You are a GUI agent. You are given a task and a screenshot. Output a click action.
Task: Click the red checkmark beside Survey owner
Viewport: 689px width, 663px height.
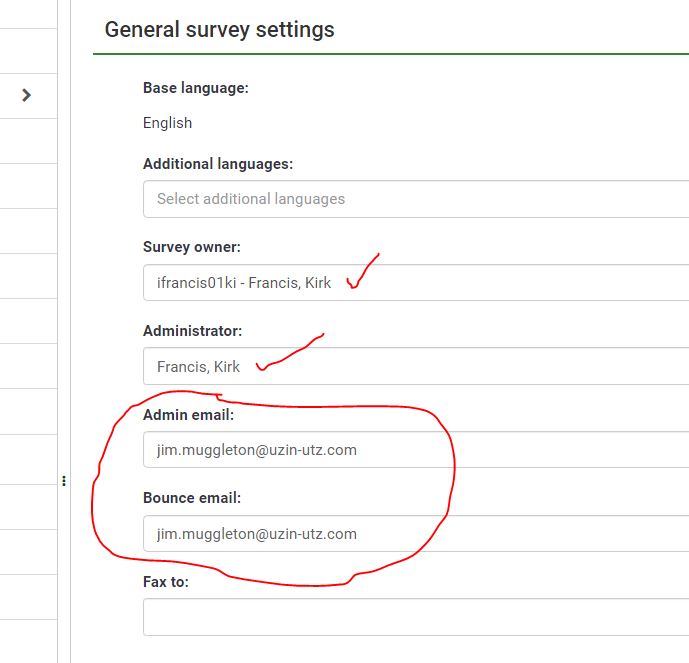(x=362, y=272)
